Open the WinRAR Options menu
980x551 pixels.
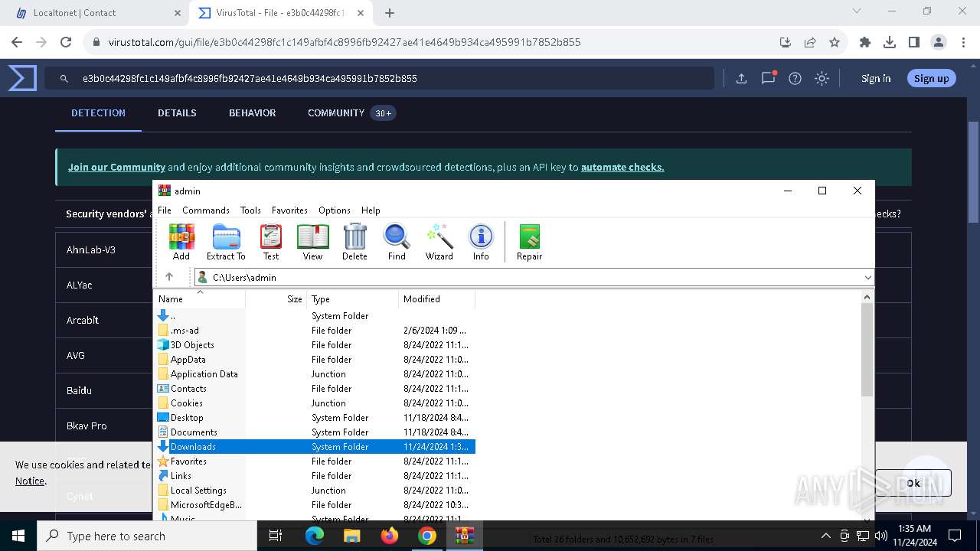[335, 210]
